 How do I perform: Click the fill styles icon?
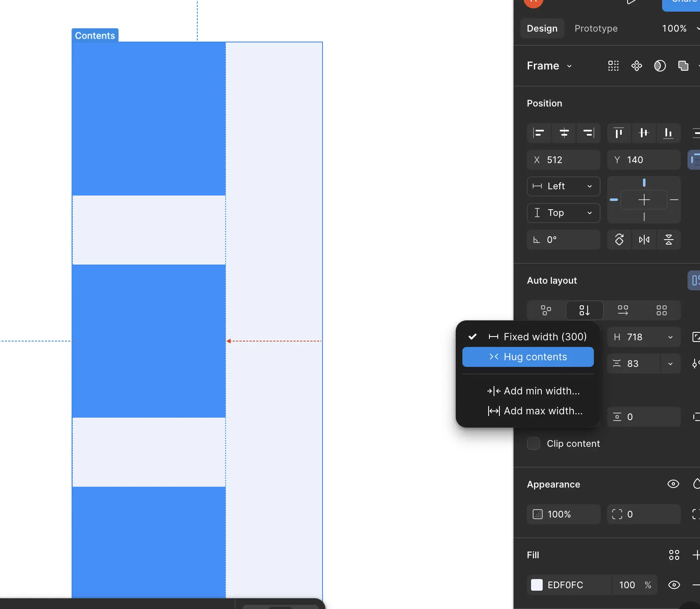[x=674, y=555]
